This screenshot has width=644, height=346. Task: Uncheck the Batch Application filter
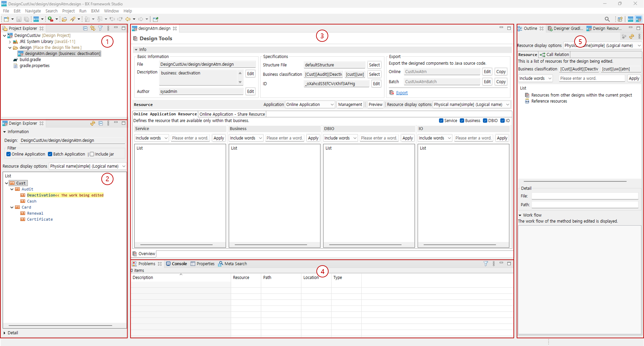pyautogui.click(x=50, y=154)
